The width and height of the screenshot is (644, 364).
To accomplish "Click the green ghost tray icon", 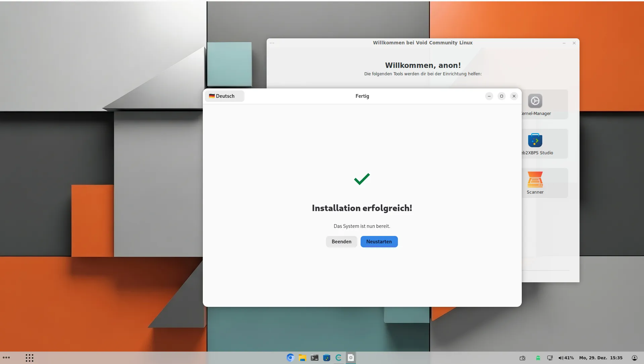I will 538,358.
